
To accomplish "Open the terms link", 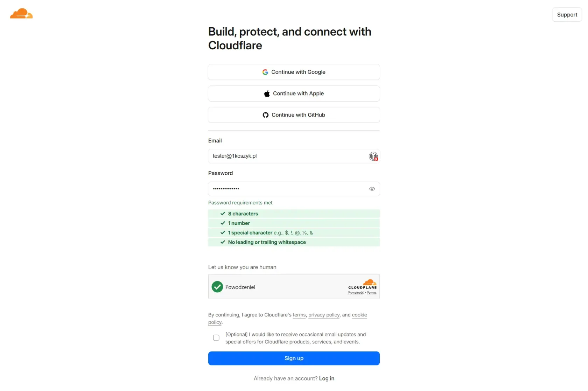I will click(x=299, y=315).
